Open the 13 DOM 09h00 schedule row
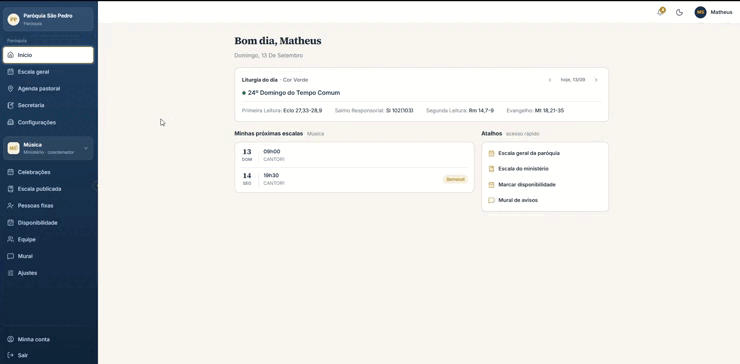The image size is (740, 364). 354,155
